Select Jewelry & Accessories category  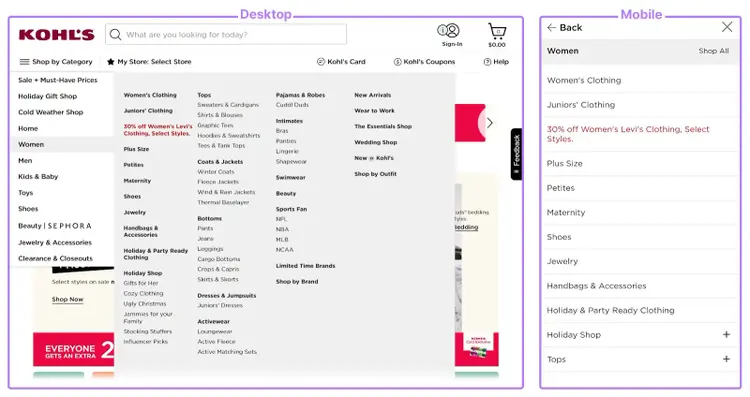[x=55, y=243]
